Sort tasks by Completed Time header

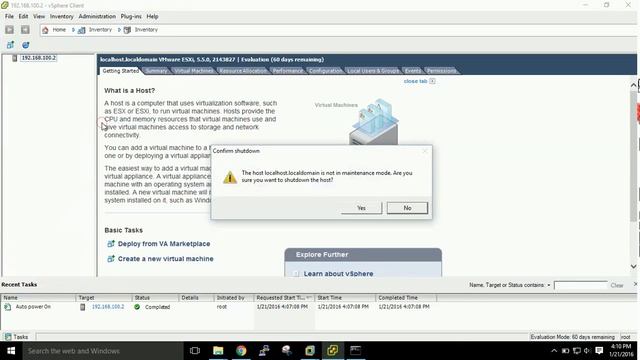[406, 298]
